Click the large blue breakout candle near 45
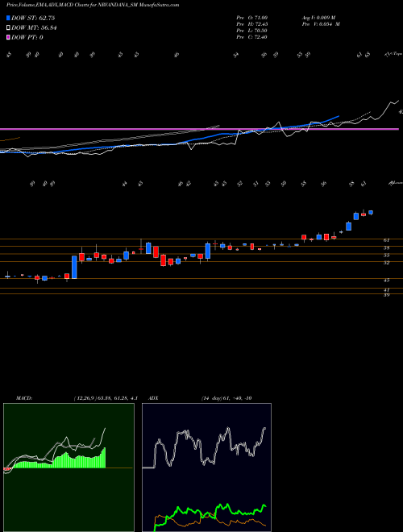Viewport: 403px width, 532px height. click(x=74, y=267)
